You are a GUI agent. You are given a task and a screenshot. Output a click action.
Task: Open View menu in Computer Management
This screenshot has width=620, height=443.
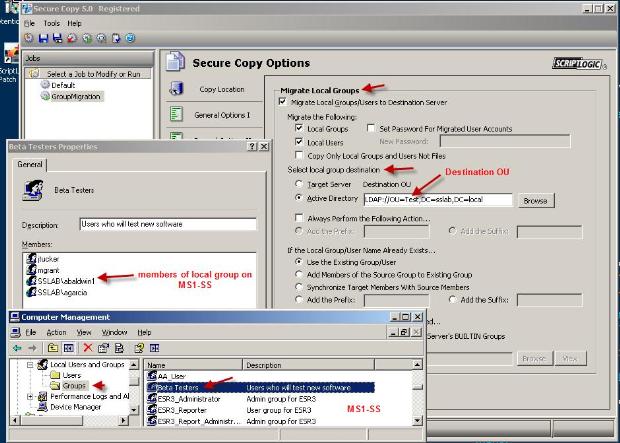pyautogui.click(x=84, y=332)
